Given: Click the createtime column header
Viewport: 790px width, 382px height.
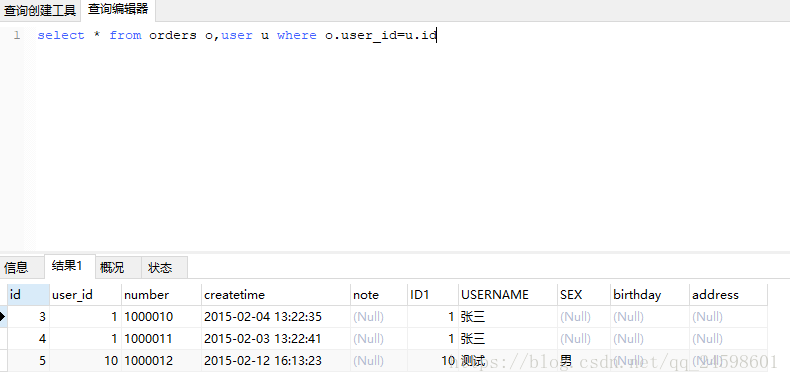Looking at the screenshot, I should [x=276, y=295].
